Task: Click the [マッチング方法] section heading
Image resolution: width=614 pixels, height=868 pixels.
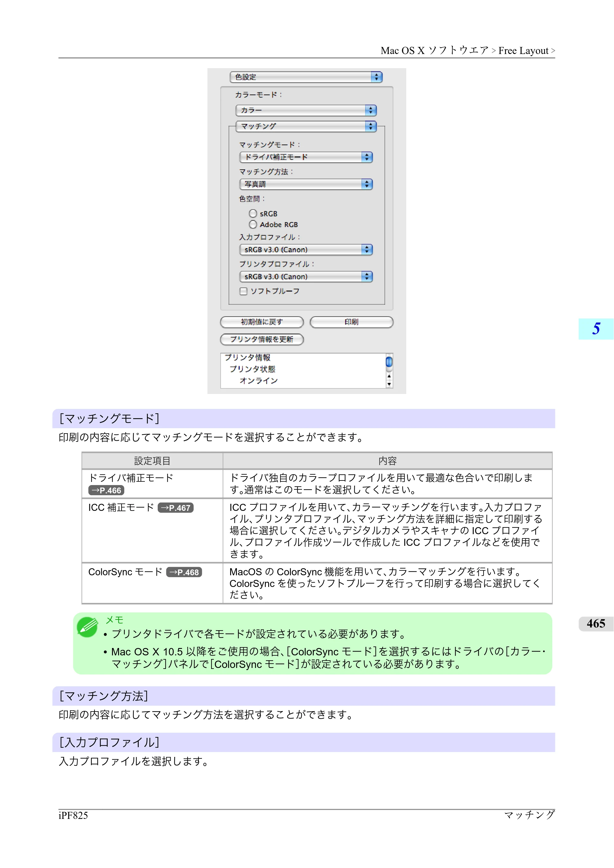Action: point(303,696)
